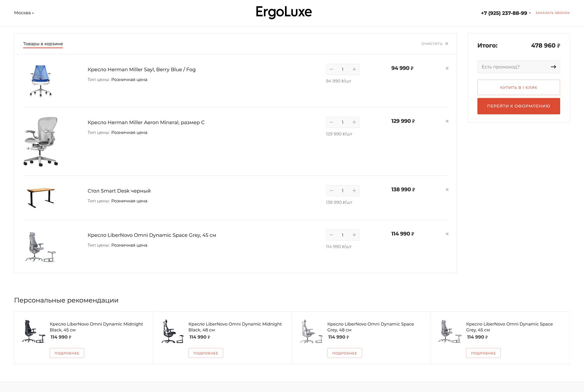
Task: Expand the Москва city selector
Action: click(x=24, y=12)
